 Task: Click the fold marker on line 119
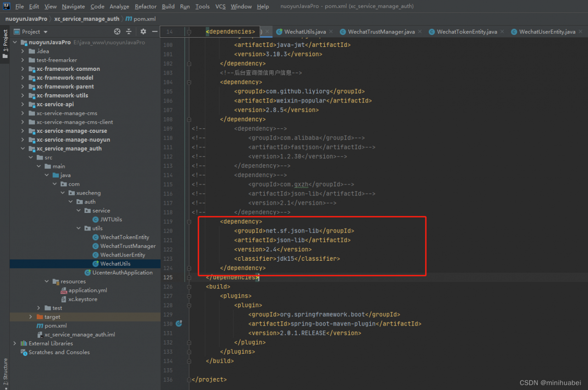coord(189,222)
